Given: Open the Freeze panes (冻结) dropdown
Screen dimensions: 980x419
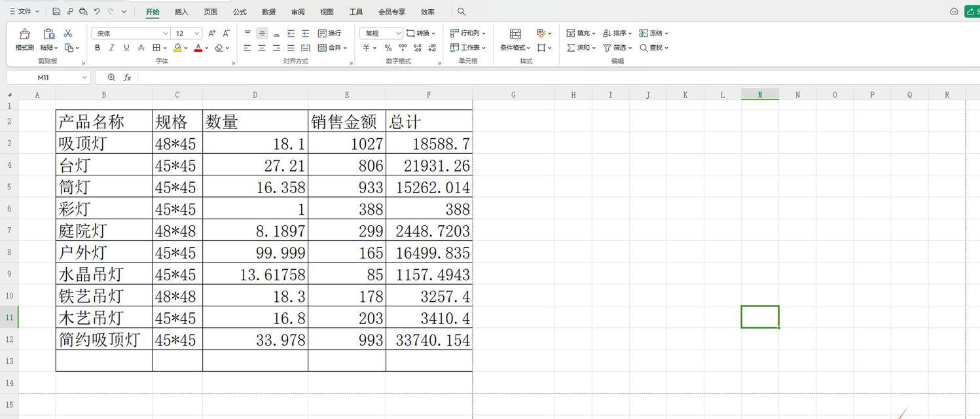Looking at the screenshot, I should (x=654, y=33).
